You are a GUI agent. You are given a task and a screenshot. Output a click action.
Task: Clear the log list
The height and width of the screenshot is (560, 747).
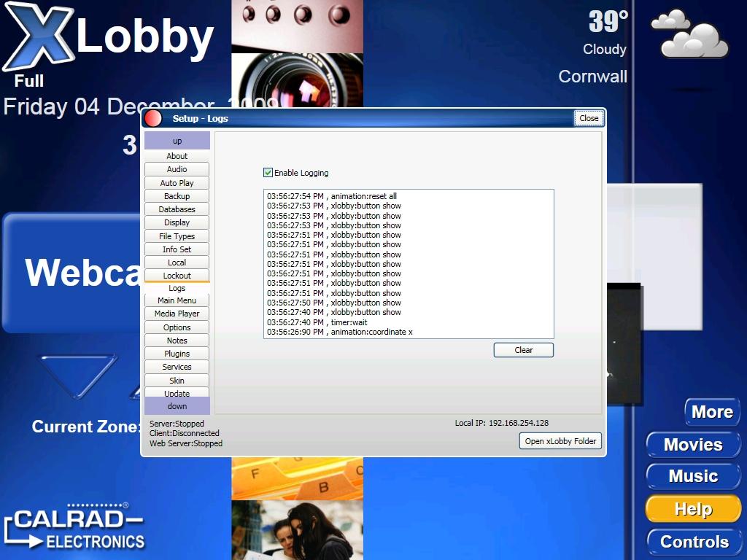tap(524, 350)
